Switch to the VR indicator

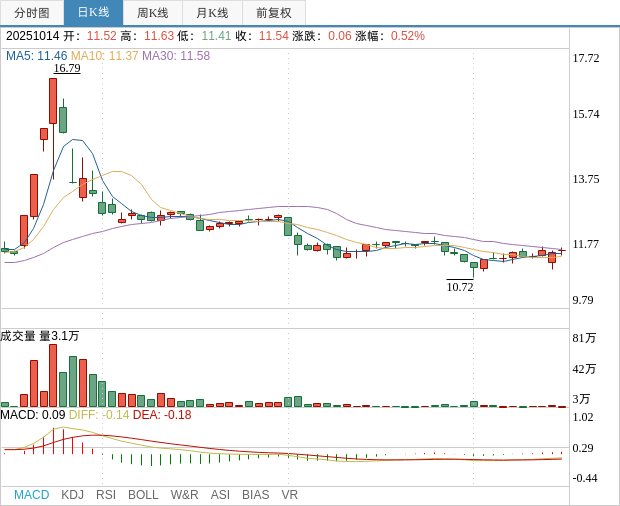click(289, 495)
